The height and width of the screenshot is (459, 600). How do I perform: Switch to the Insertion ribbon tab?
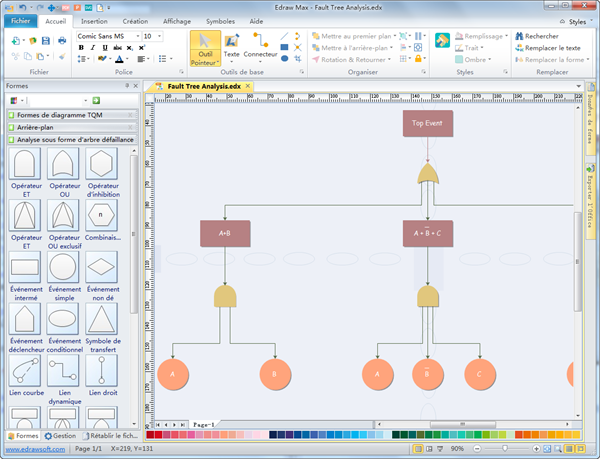[x=94, y=20]
